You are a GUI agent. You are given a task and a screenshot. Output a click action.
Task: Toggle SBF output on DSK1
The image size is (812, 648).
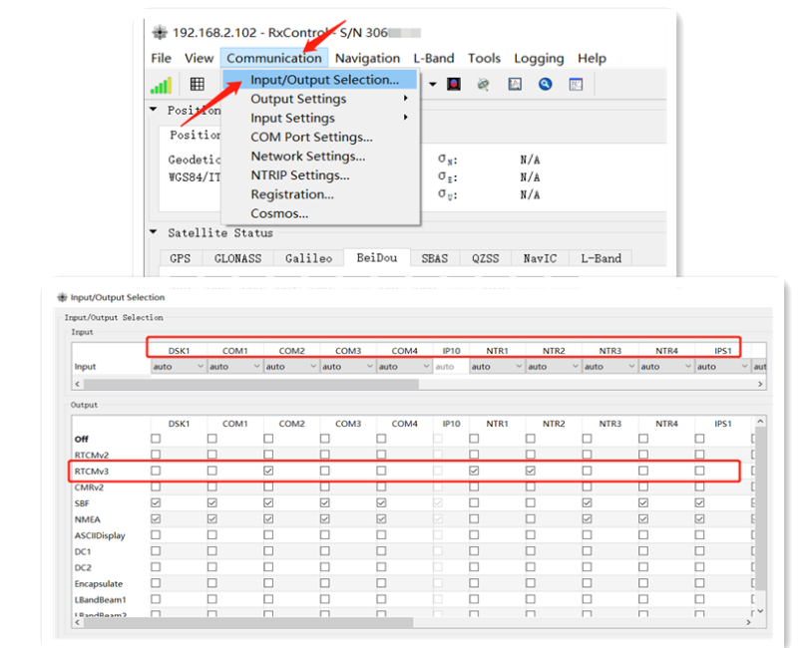coord(156,502)
